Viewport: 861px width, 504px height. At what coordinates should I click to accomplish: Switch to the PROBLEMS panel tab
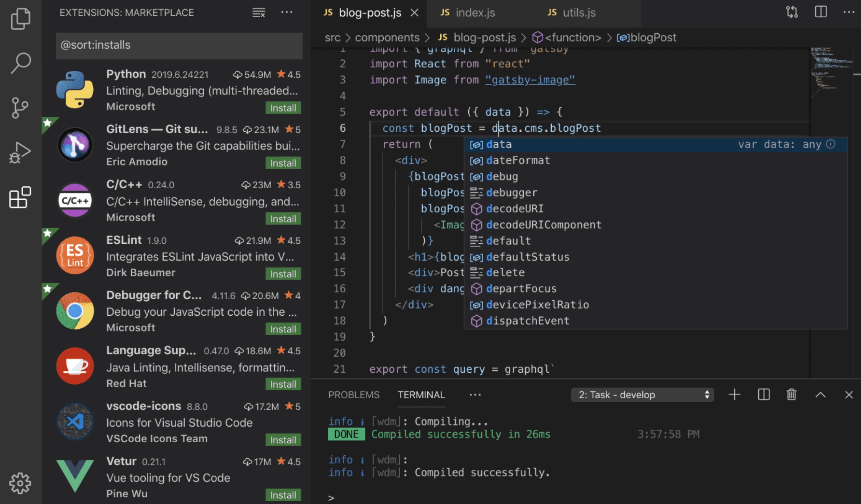pos(353,394)
